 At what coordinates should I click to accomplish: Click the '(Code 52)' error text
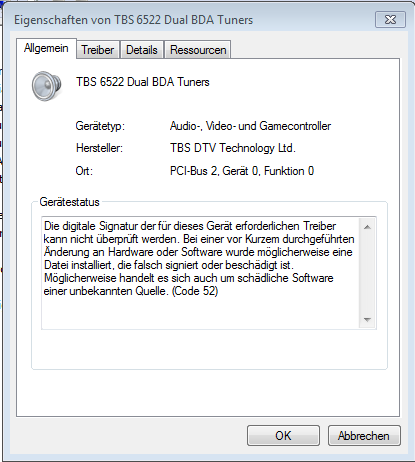coord(195,291)
